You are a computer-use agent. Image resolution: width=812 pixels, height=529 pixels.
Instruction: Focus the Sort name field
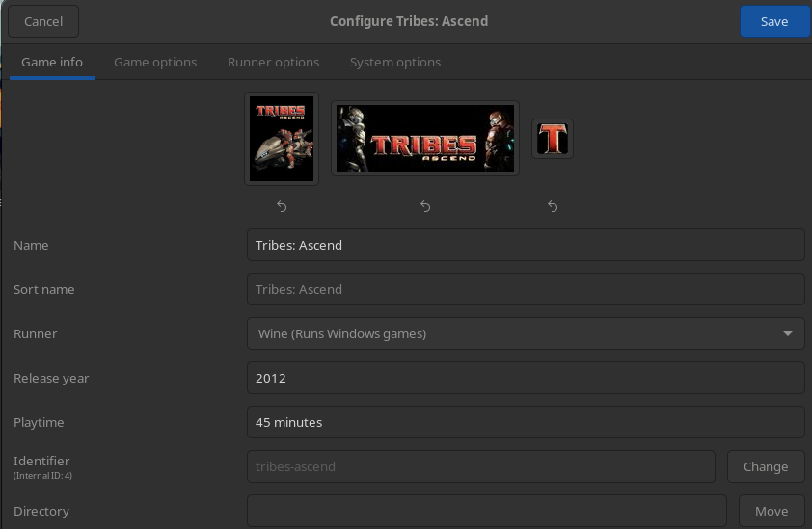tap(526, 289)
